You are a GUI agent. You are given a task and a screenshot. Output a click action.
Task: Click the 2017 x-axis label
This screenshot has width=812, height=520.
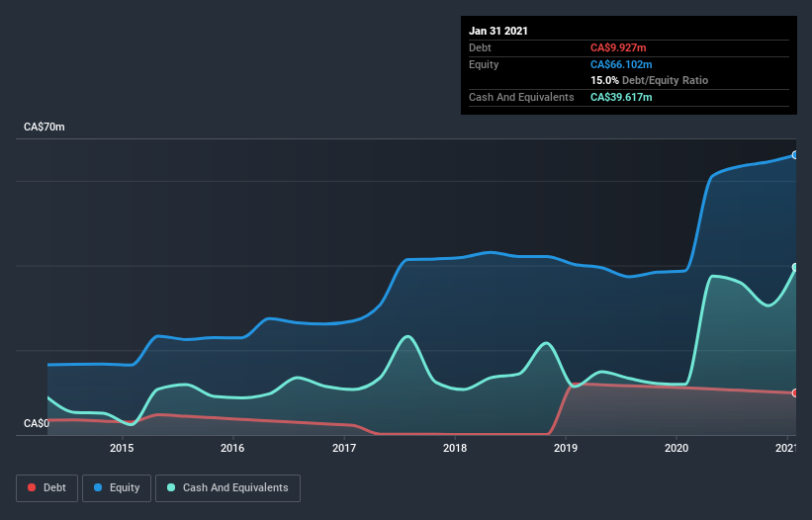click(344, 448)
